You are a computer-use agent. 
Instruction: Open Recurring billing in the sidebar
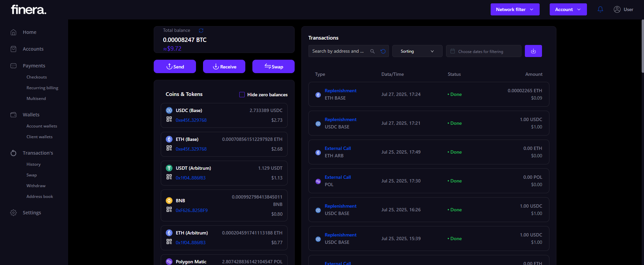coord(42,88)
